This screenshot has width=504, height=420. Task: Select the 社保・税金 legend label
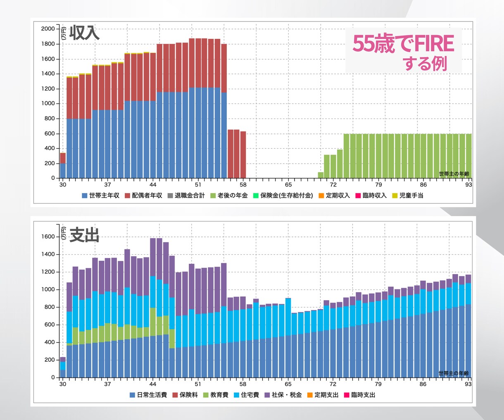point(287,395)
